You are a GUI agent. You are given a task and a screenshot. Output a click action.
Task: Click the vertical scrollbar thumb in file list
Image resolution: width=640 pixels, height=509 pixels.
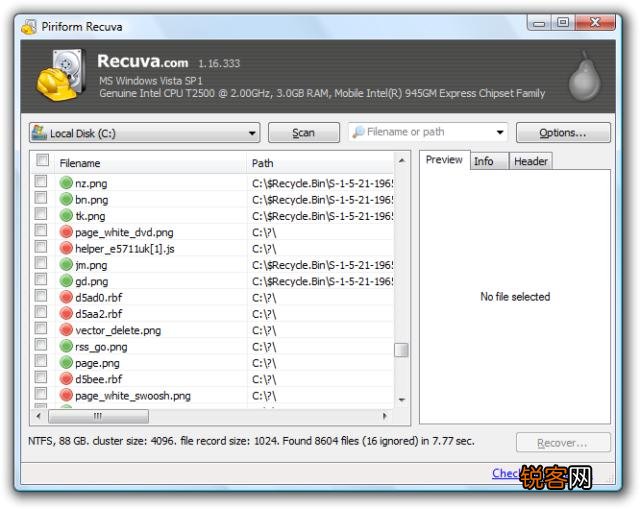[401, 350]
